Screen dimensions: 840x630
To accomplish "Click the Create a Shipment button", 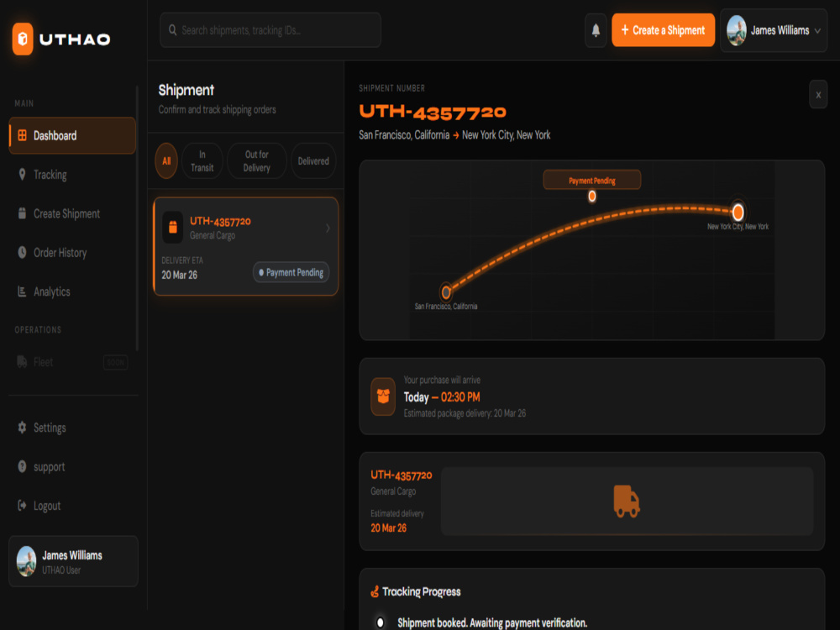I will tap(664, 30).
